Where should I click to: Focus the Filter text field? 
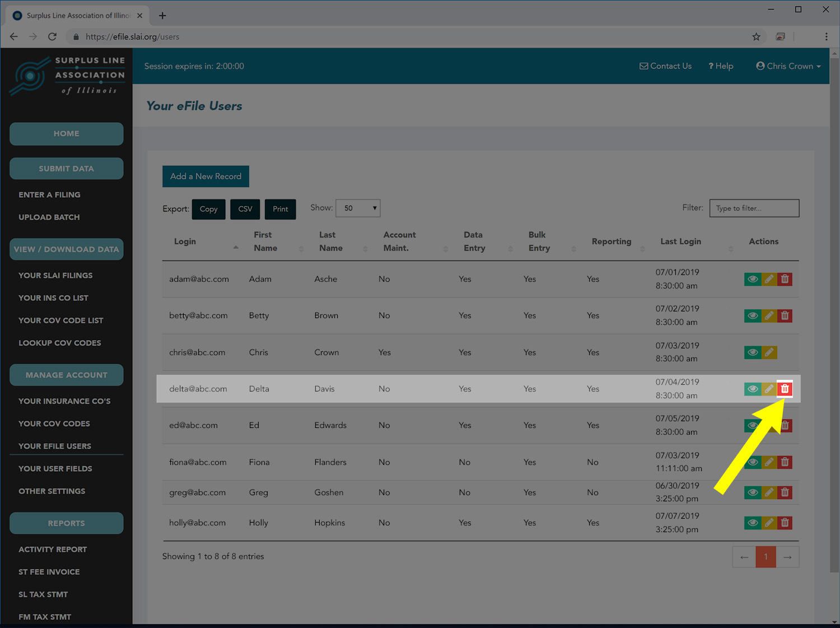pyautogui.click(x=754, y=208)
